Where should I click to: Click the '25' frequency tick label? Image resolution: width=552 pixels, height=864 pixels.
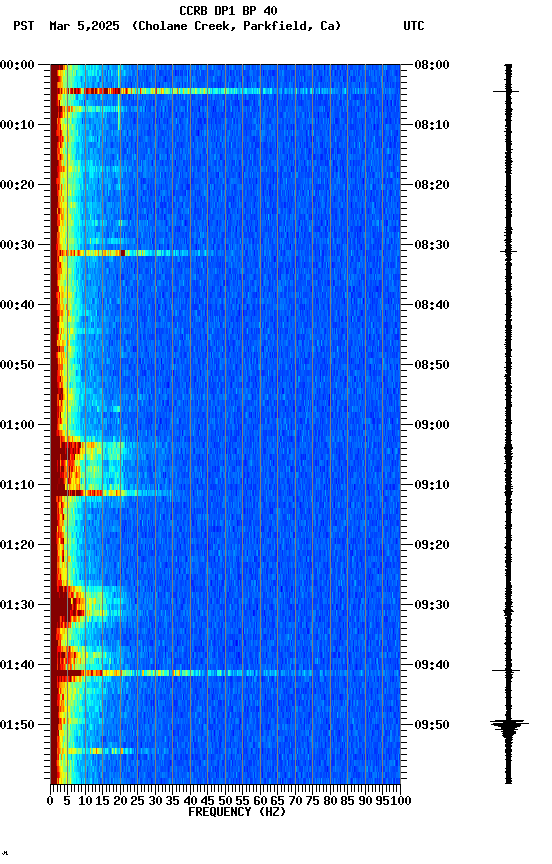[x=138, y=802]
